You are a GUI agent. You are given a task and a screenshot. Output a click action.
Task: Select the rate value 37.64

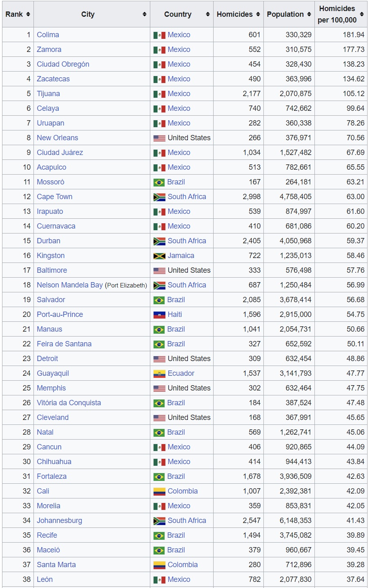(356, 579)
